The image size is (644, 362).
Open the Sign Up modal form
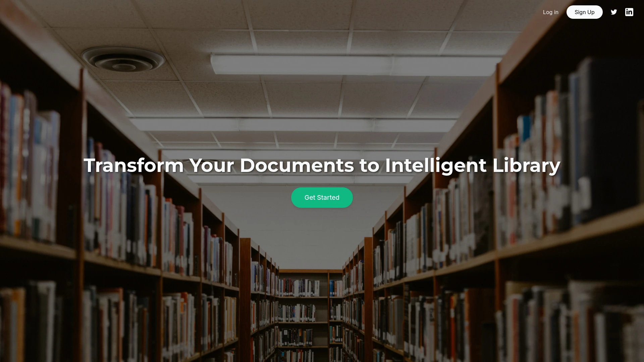point(584,12)
